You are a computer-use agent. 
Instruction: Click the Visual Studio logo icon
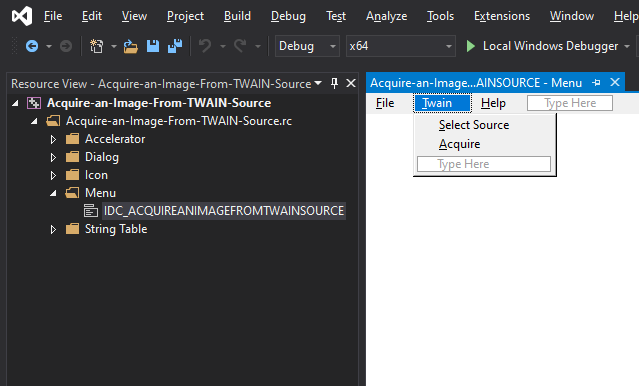coord(22,16)
